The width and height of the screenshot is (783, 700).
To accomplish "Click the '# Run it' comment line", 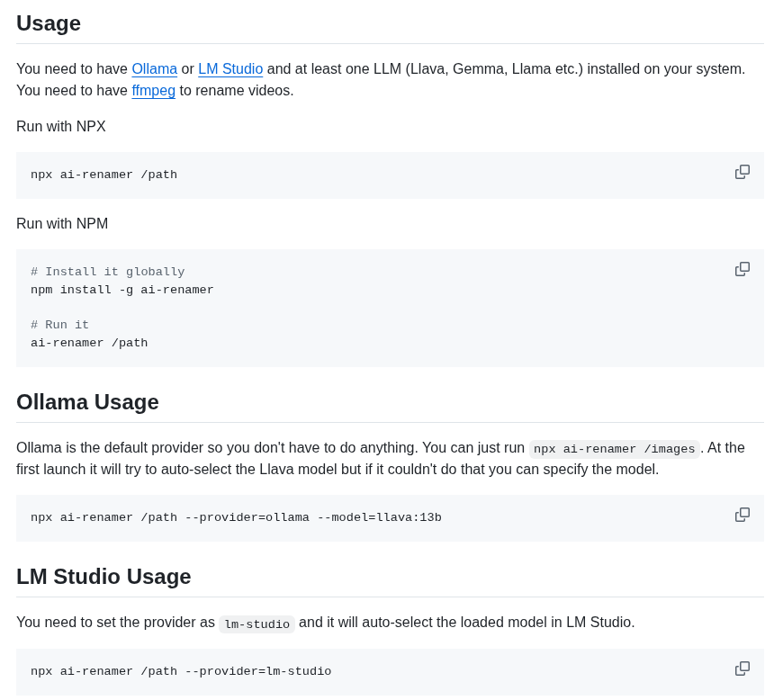I will pyautogui.click(x=59, y=325).
